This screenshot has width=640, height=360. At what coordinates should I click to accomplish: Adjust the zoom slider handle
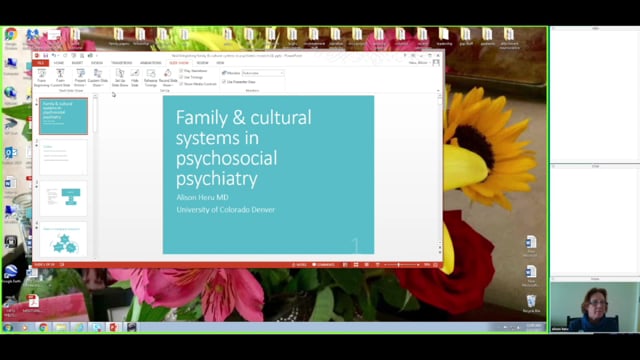[x=399, y=265]
